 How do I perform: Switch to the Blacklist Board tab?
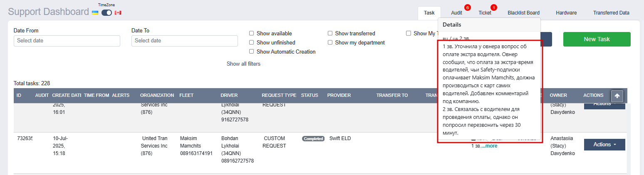[523, 13]
